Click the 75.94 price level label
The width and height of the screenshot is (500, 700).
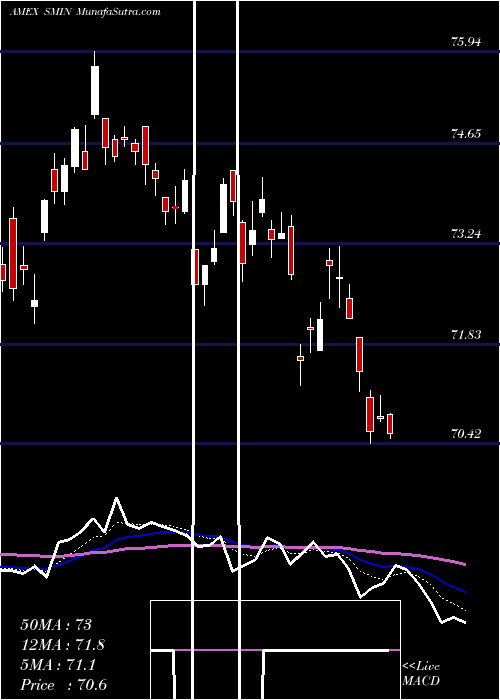coord(466,42)
